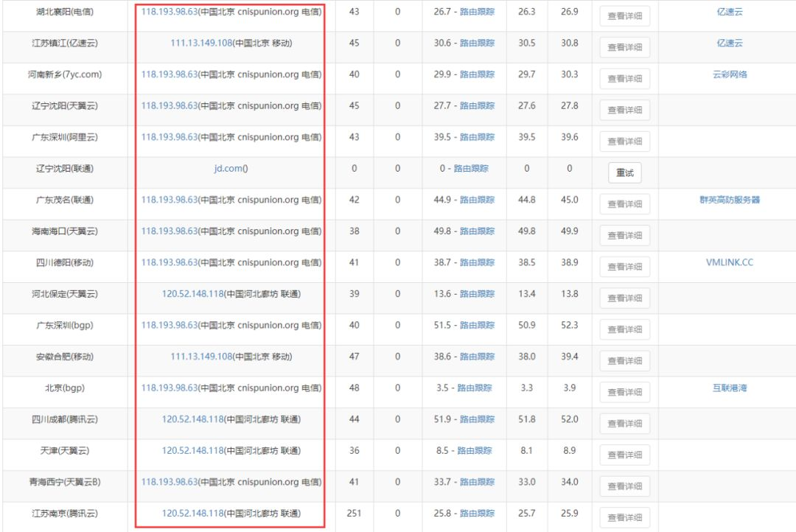Open 群英高防服务器 sponsor link
The height and width of the screenshot is (532, 796).
pos(730,200)
